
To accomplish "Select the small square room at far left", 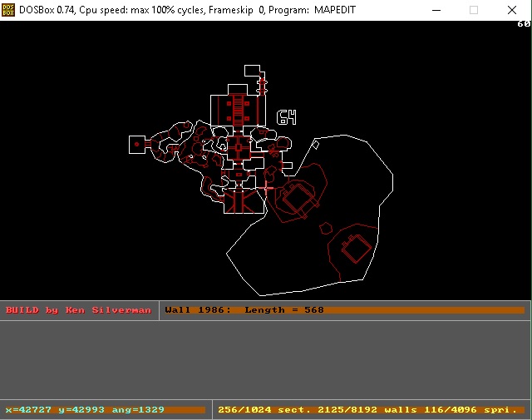I will (137, 144).
